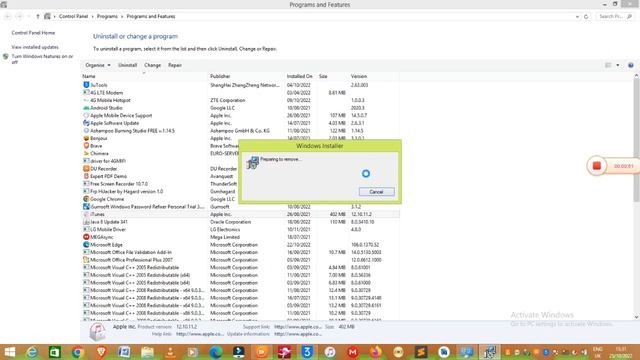Open the Organize dropdown menu
640x360 pixels.
(98, 65)
